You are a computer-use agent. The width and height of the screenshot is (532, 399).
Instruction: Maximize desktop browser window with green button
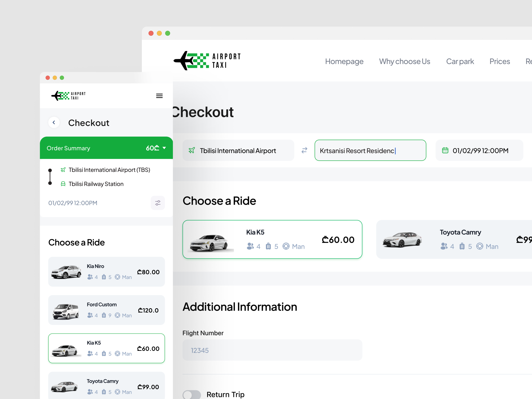[x=168, y=33]
